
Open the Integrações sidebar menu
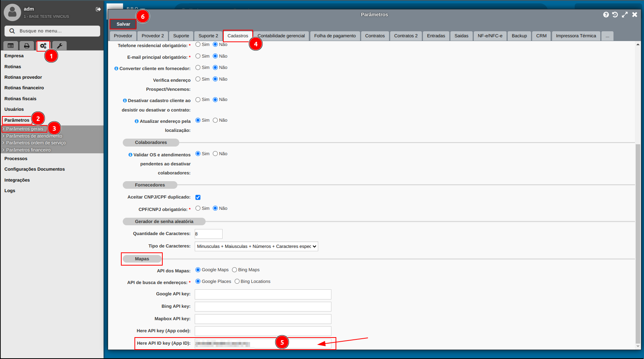[17, 180]
